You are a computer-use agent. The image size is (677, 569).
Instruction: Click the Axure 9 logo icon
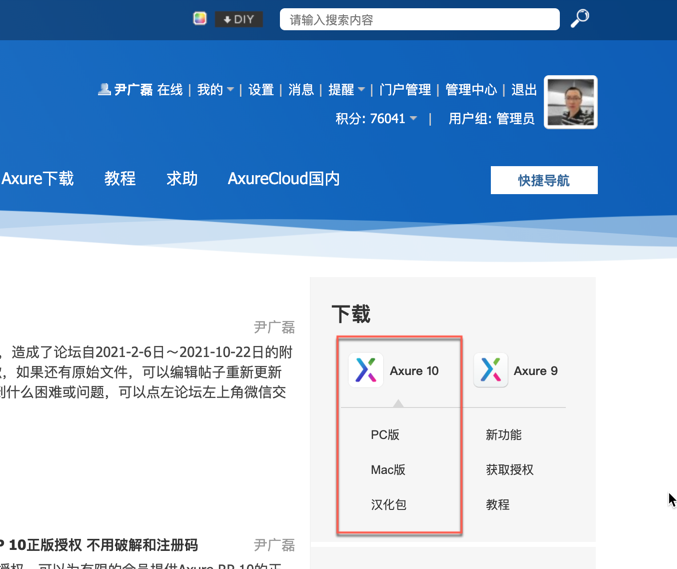pos(490,370)
